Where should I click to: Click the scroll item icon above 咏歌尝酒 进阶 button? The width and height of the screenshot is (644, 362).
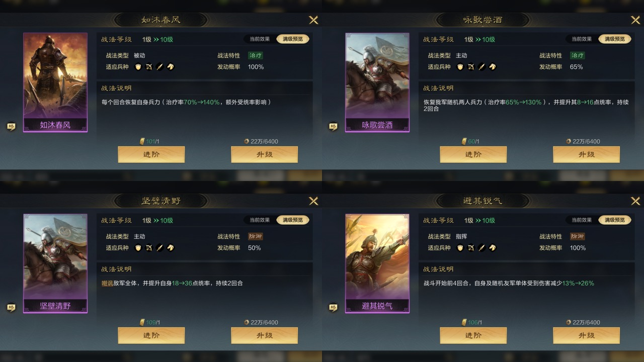tap(464, 141)
